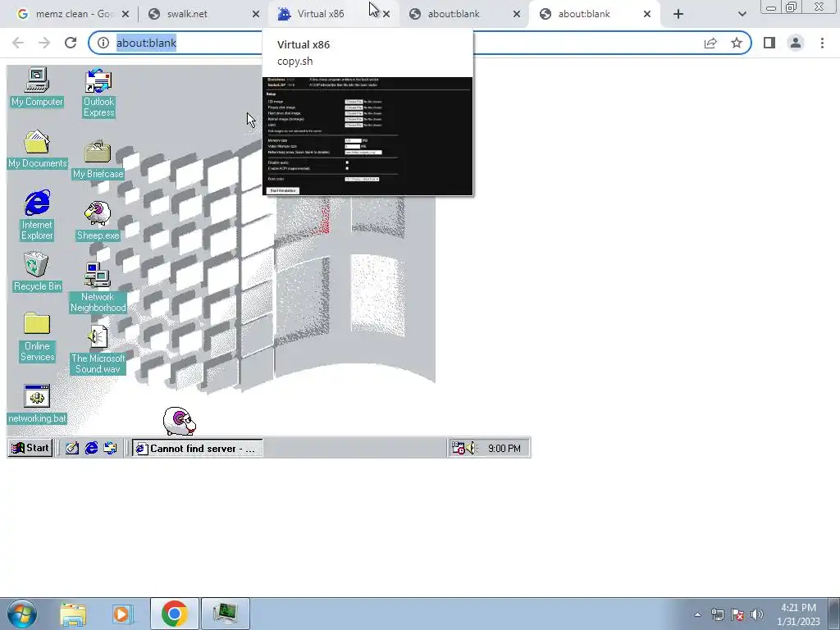
Task: Open Windows Explorer from taskbar
Action: 73,614
